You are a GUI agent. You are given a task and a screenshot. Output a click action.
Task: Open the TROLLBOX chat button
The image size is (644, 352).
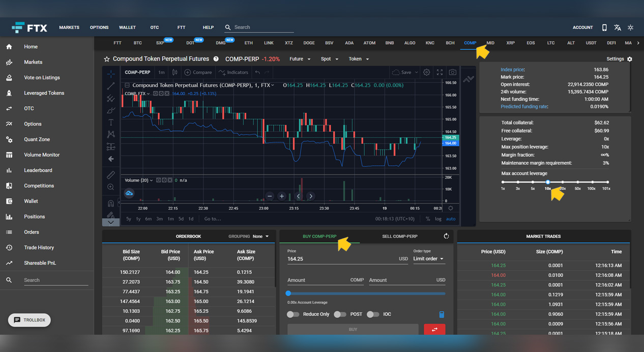[30, 320]
